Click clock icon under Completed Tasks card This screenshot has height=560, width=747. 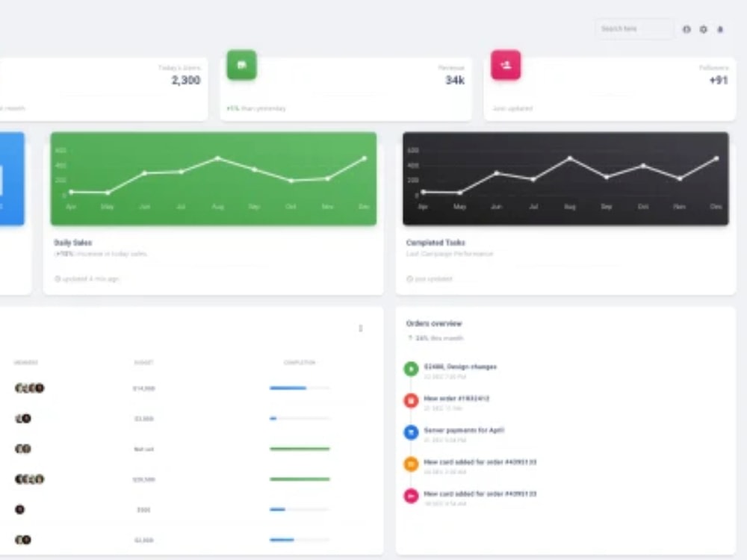coord(409,279)
